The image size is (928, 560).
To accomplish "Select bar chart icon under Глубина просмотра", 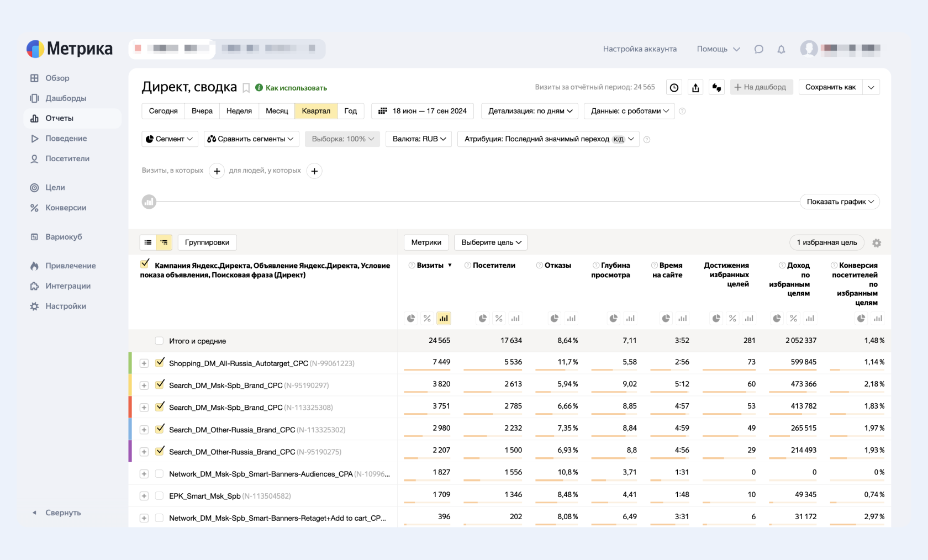I will click(x=630, y=318).
